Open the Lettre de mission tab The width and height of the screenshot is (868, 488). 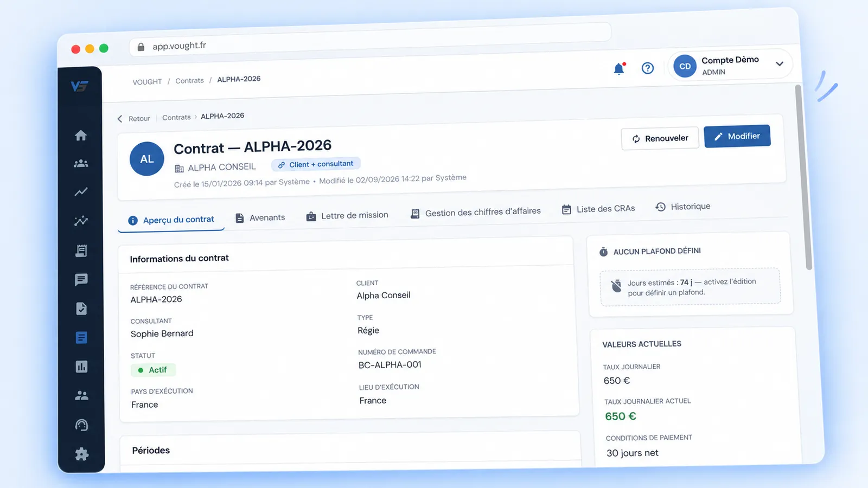click(347, 216)
